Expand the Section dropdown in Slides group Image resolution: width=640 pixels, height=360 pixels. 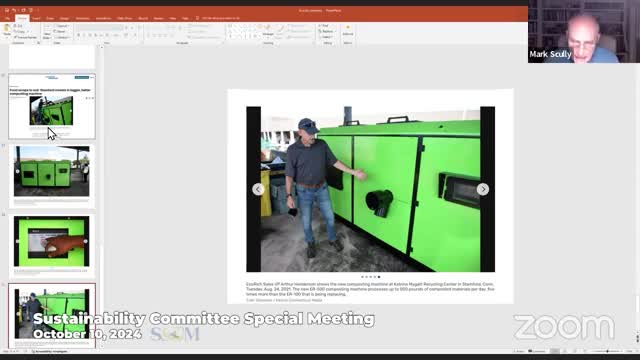[x=61, y=37]
